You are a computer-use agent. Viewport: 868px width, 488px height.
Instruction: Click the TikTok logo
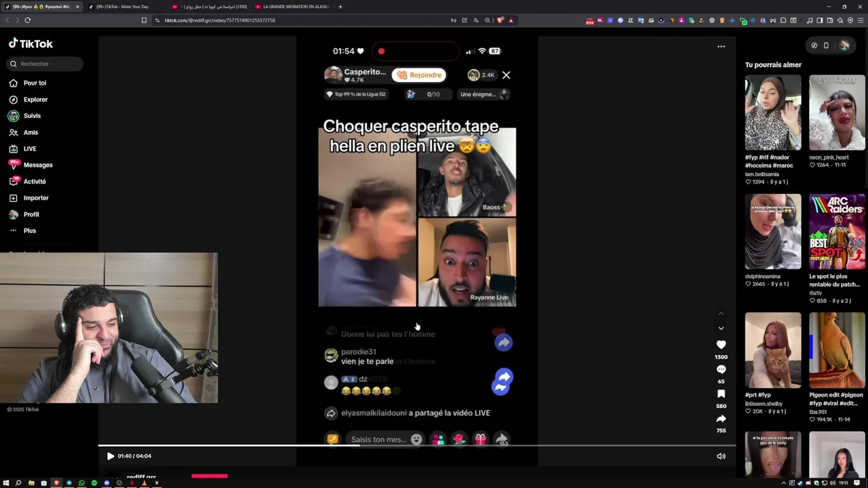[x=31, y=43]
